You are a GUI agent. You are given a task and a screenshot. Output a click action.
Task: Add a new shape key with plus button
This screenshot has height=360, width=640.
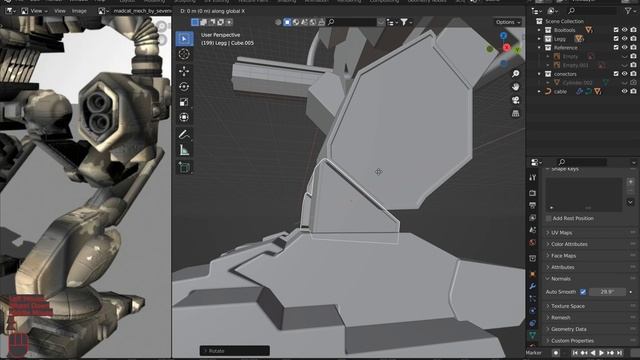click(x=630, y=182)
